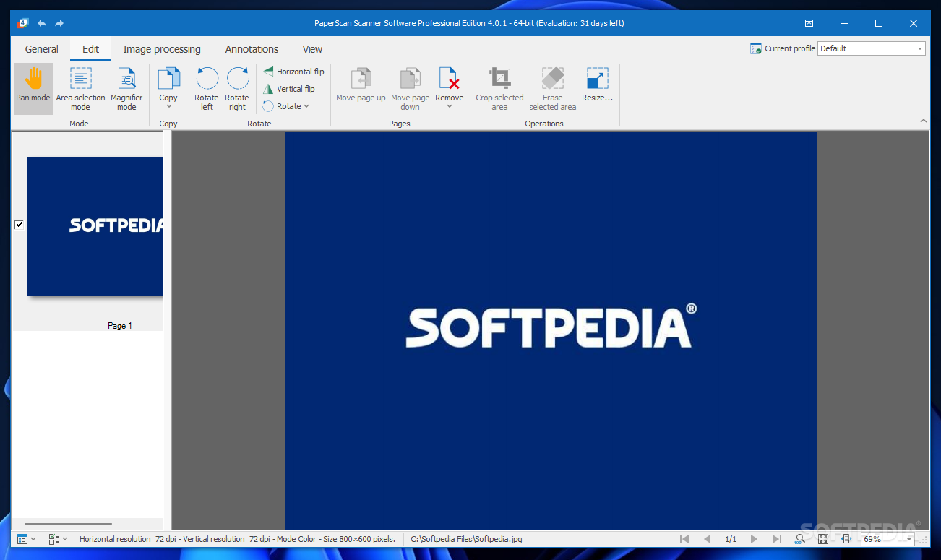This screenshot has width=941, height=560.
Task: Open page selection checklist dropdown
Action: pos(59,539)
